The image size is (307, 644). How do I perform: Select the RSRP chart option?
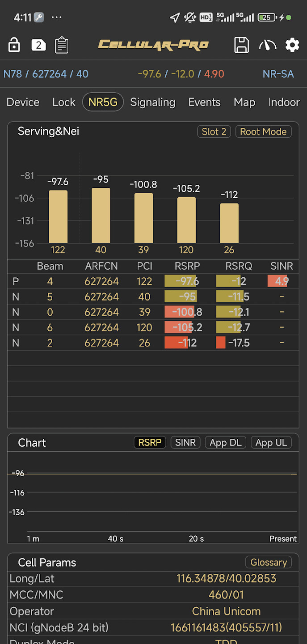(150, 442)
